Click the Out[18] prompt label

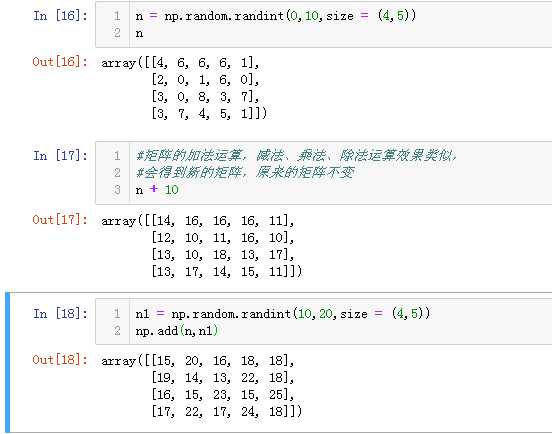click(60, 360)
